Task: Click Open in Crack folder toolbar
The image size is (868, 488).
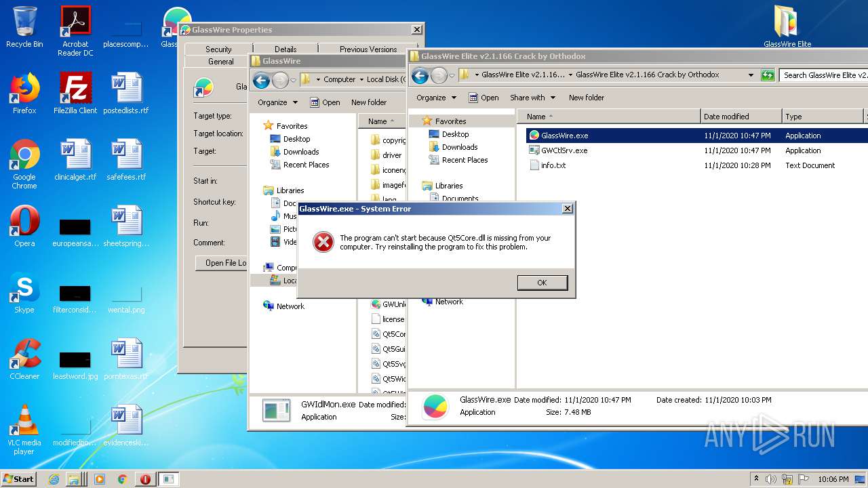Action: tap(484, 98)
